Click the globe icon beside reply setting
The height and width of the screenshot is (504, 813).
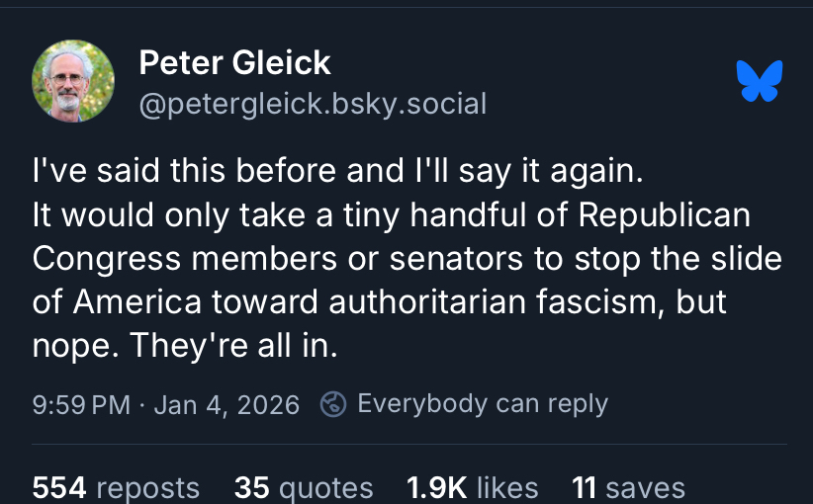[x=333, y=404]
